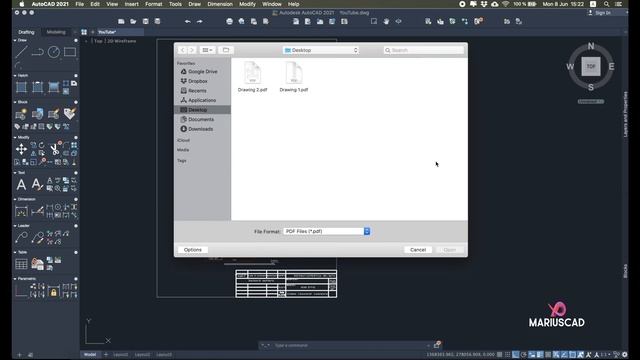
Task: Select the Arc tool
Action: coord(18,65)
